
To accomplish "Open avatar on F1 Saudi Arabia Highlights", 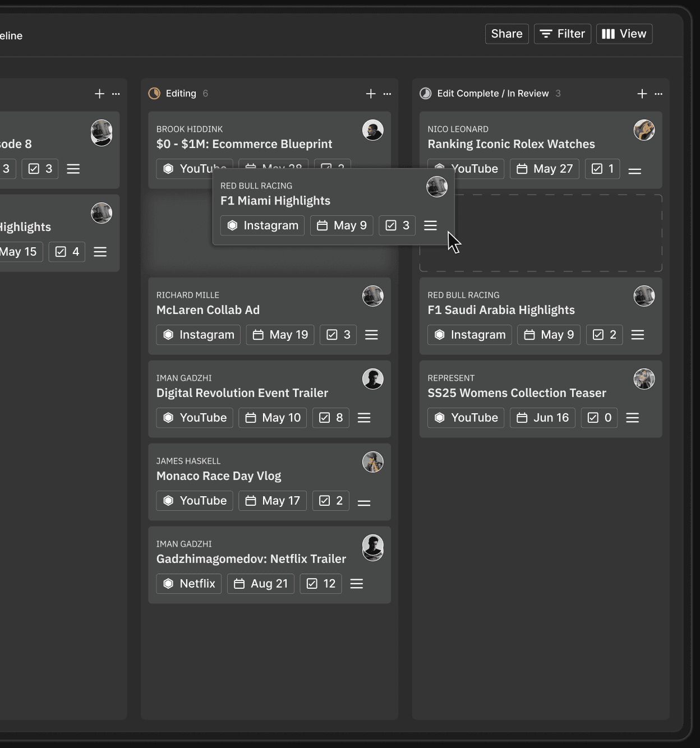I will coord(644,296).
